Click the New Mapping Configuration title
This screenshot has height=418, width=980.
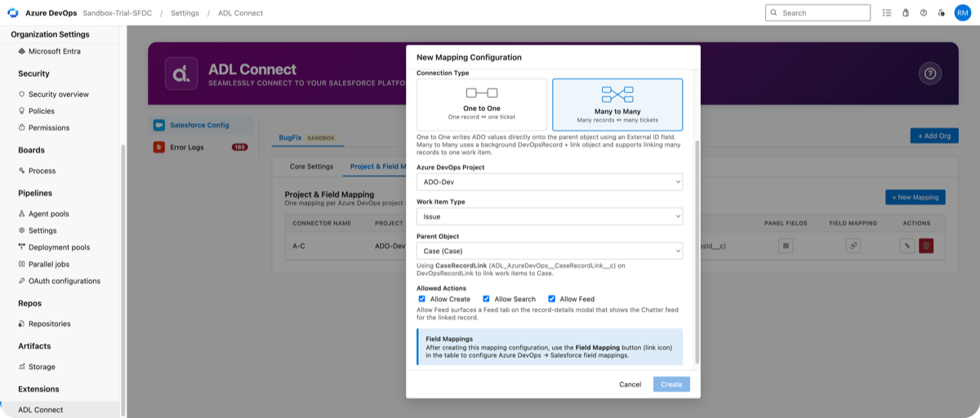pos(469,57)
